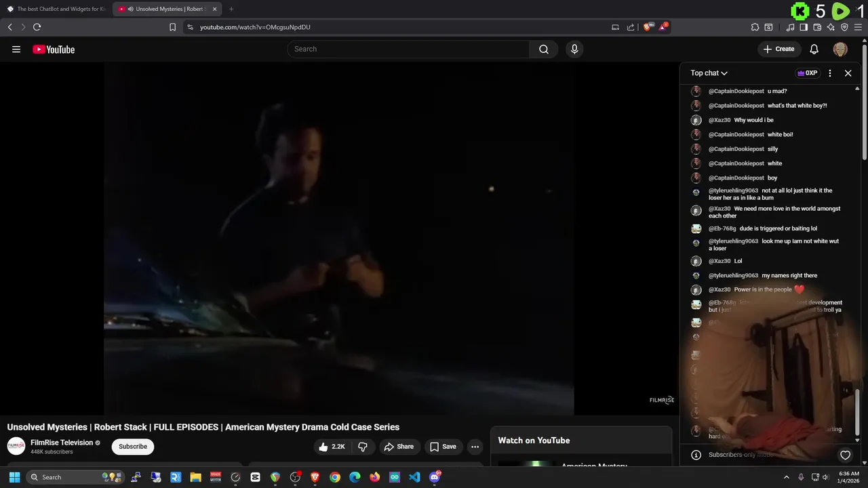Close the Unsolved Mysteries tab
868x488 pixels.
point(215,9)
